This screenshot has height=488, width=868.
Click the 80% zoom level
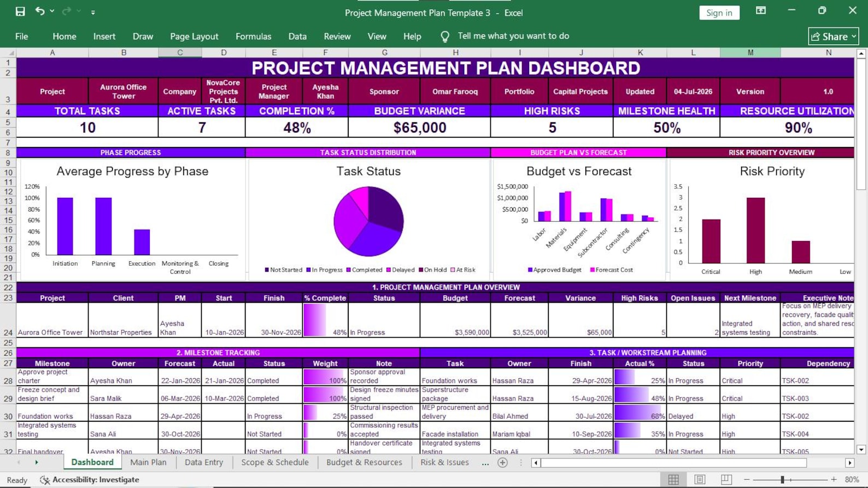coord(852,480)
